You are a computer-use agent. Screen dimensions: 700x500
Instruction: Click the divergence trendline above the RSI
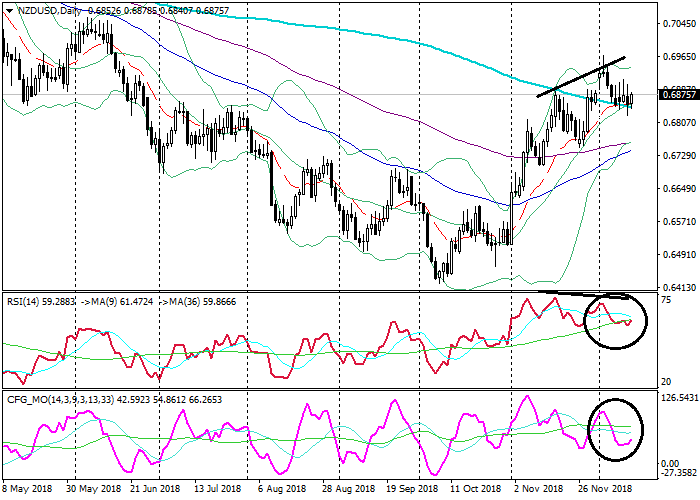(596, 296)
